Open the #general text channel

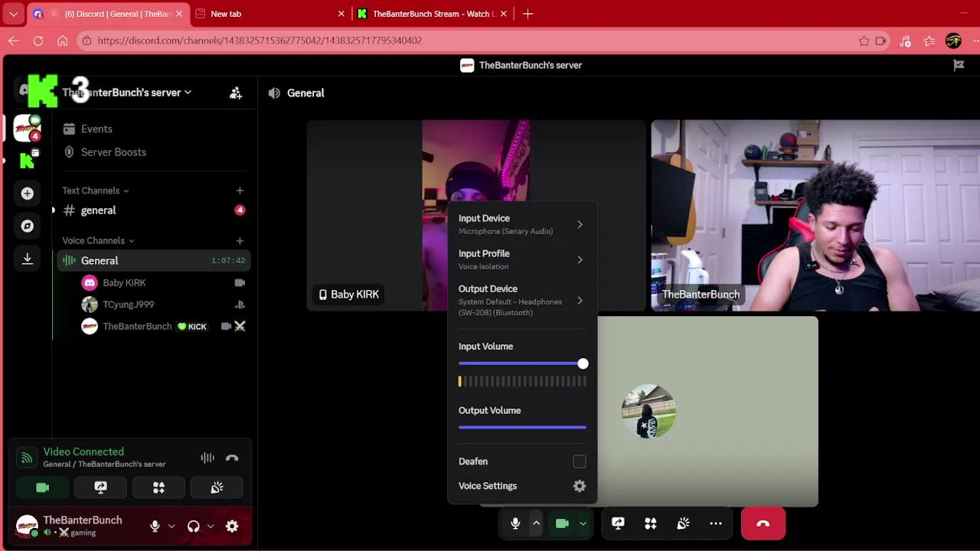click(x=153, y=210)
